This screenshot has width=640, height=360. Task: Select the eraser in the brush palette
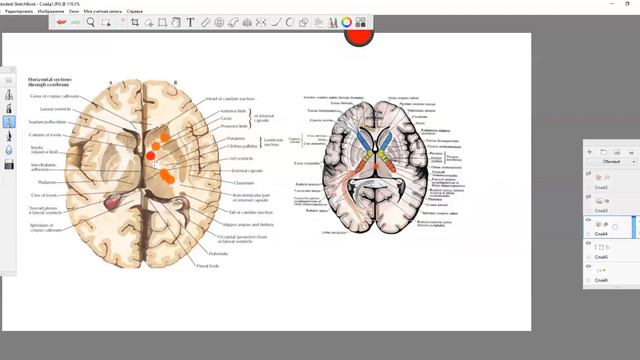[x=9, y=164]
